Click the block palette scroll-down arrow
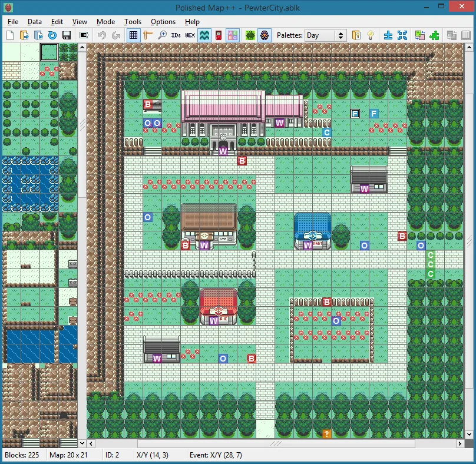476x464 pixels. [x=82, y=443]
